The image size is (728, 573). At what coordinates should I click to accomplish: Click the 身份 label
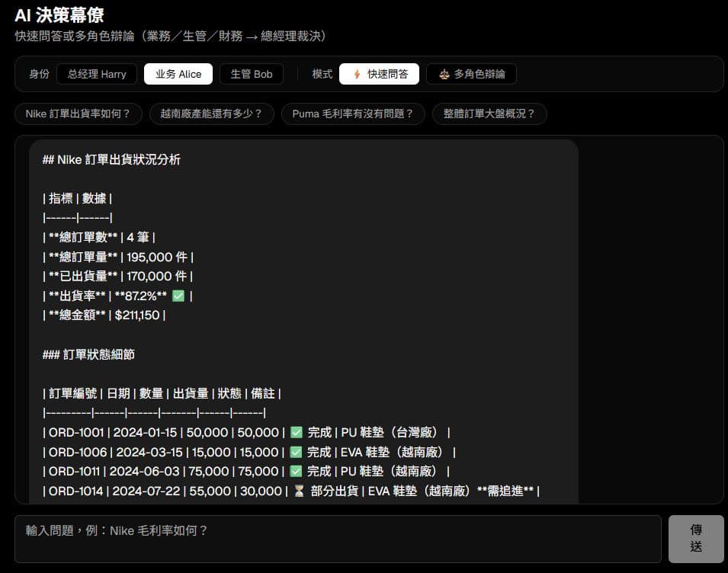tap(39, 74)
